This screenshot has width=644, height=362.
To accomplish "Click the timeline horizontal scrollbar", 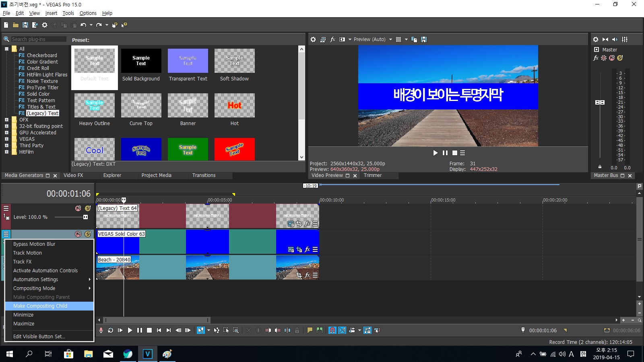I will (x=157, y=320).
